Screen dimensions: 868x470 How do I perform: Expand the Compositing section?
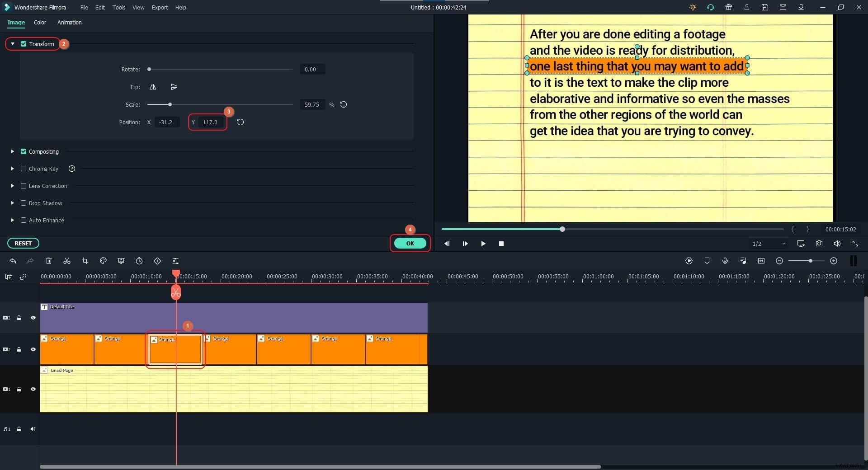click(x=12, y=151)
